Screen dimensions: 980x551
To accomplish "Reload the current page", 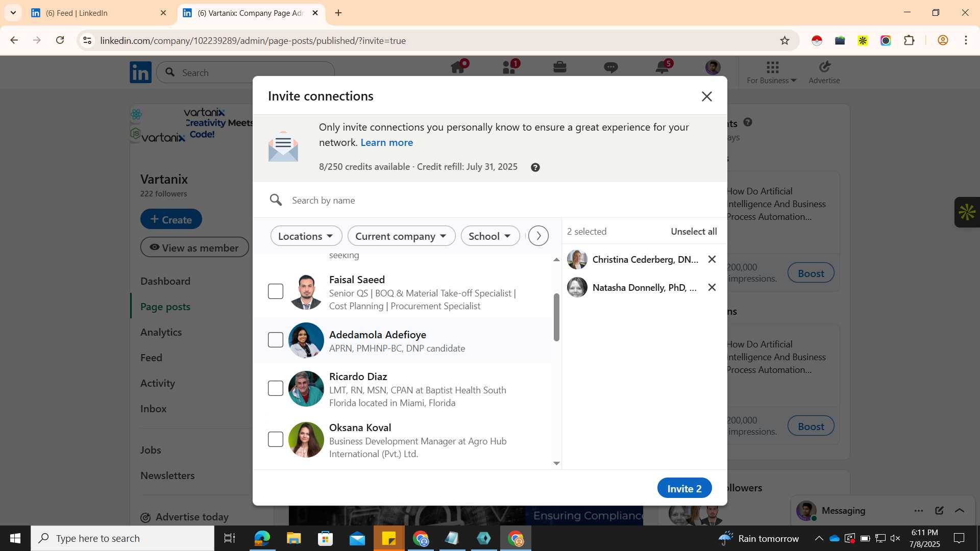I will [60, 40].
